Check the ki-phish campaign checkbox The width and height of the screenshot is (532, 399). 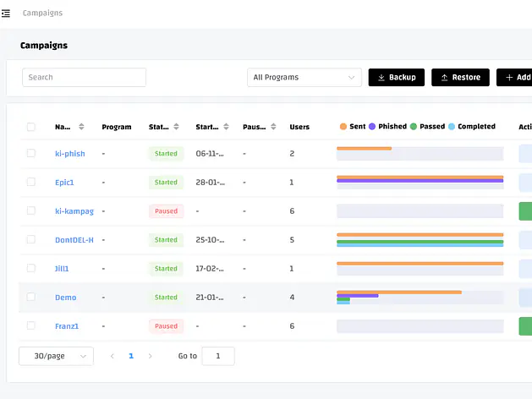31,153
